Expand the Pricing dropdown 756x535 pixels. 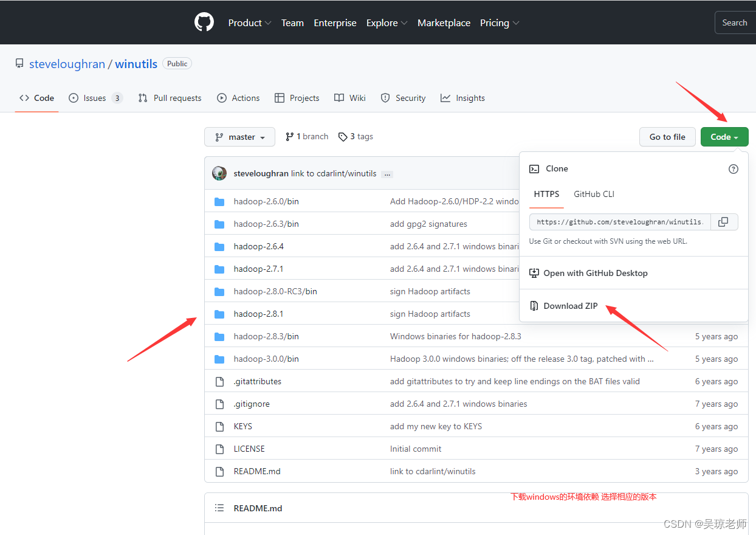500,22
